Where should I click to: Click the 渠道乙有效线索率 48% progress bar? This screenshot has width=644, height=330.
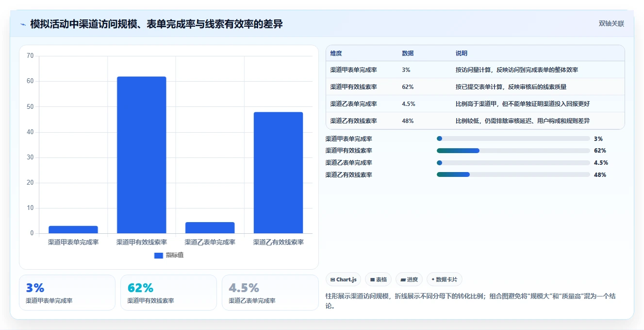pyautogui.click(x=513, y=174)
